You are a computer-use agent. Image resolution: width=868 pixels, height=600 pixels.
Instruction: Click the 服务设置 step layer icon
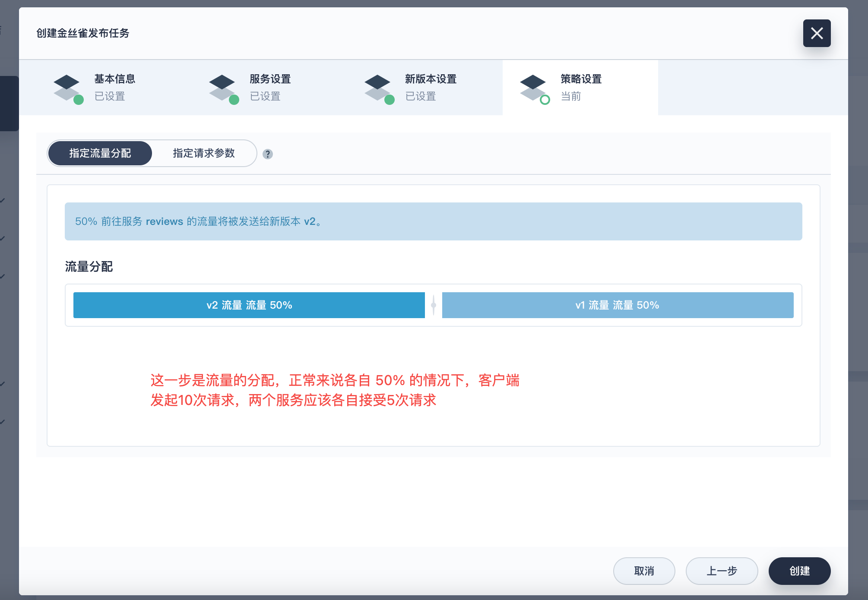[222, 87]
